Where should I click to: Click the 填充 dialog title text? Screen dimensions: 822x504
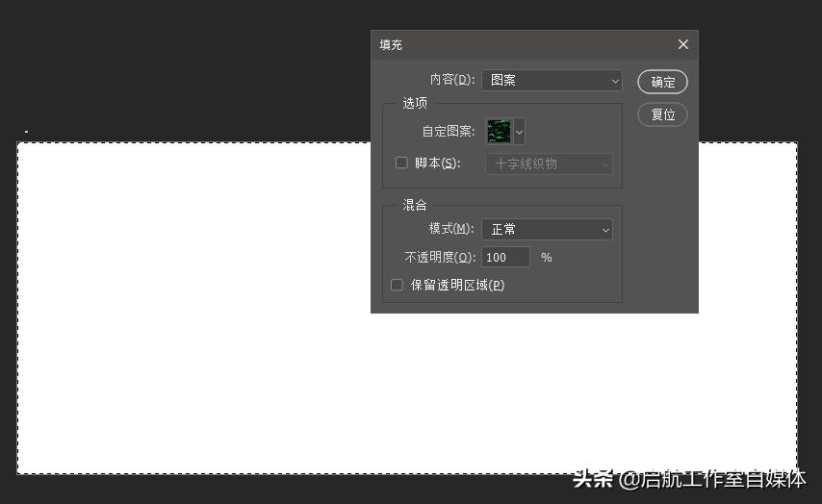pos(391,45)
